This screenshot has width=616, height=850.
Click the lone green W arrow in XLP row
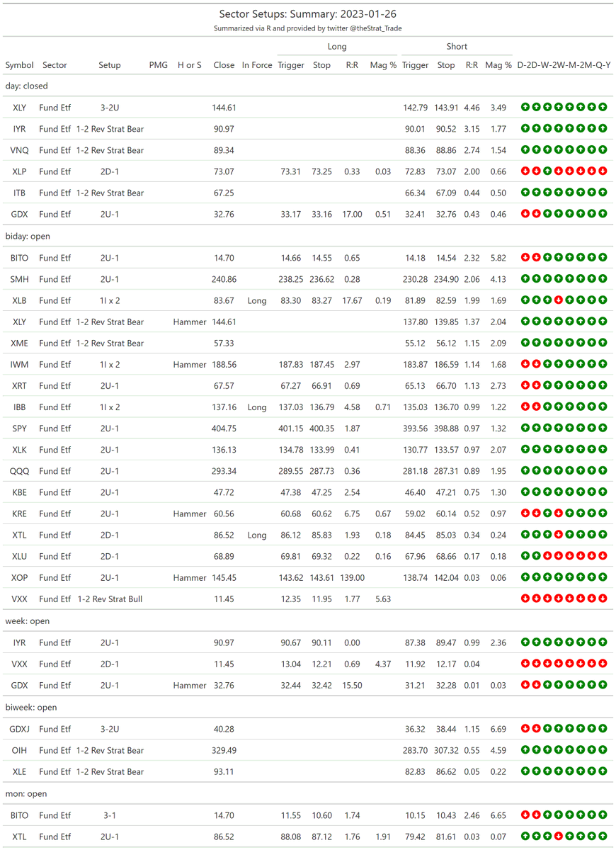point(547,171)
